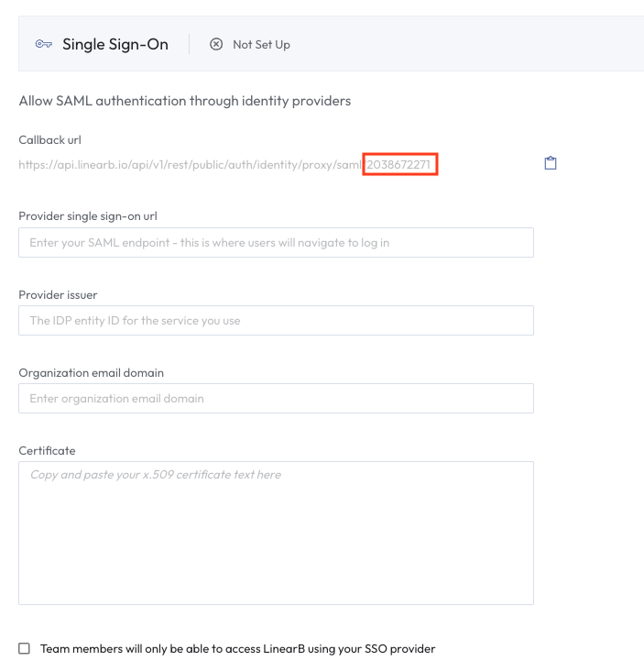Enable SSO-only access checkbox for team members
Viewport: 644px width, 661px height.
coord(25,648)
